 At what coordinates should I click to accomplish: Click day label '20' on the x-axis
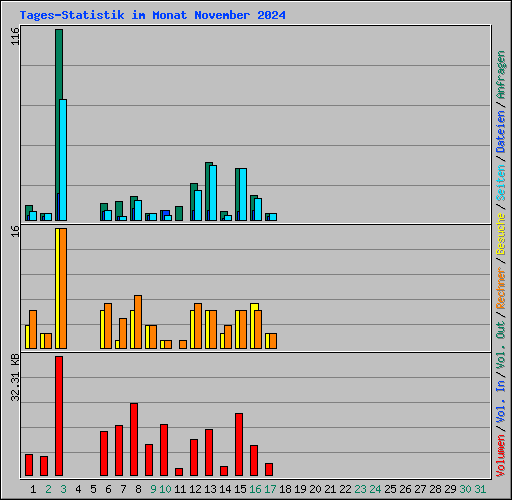[315, 489]
